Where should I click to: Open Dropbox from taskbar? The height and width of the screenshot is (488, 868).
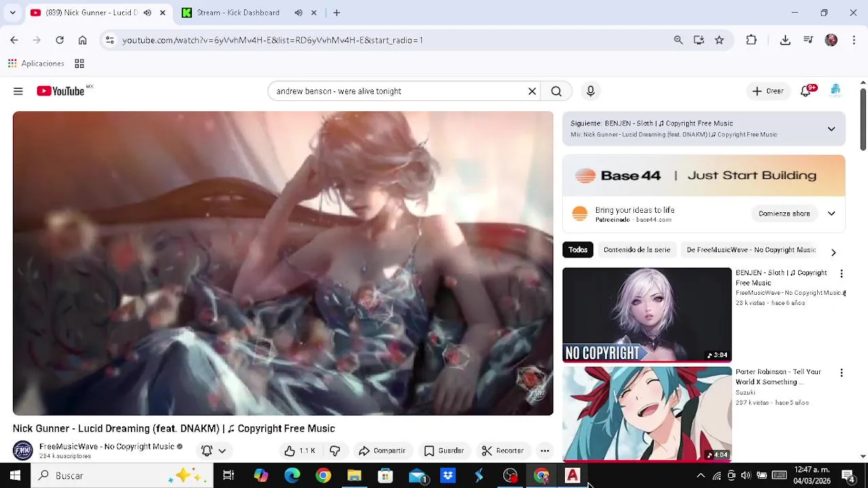tap(448, 476)
